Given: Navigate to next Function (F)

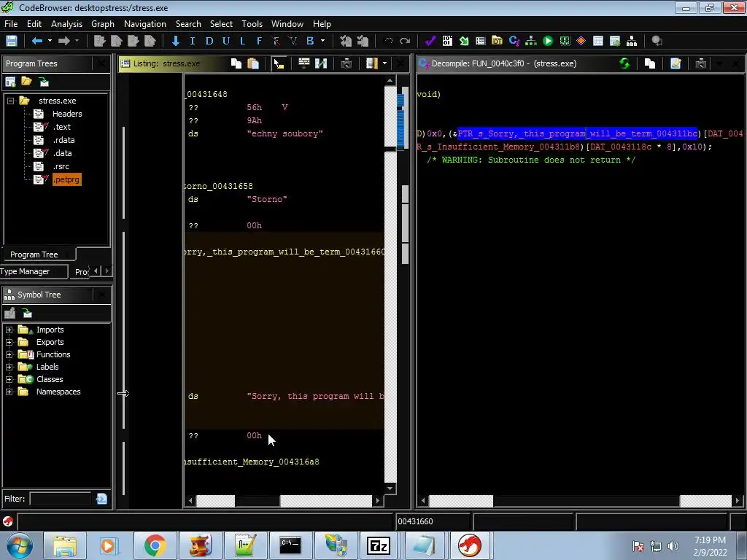Looking at the screenshot, I should point(259,41).
